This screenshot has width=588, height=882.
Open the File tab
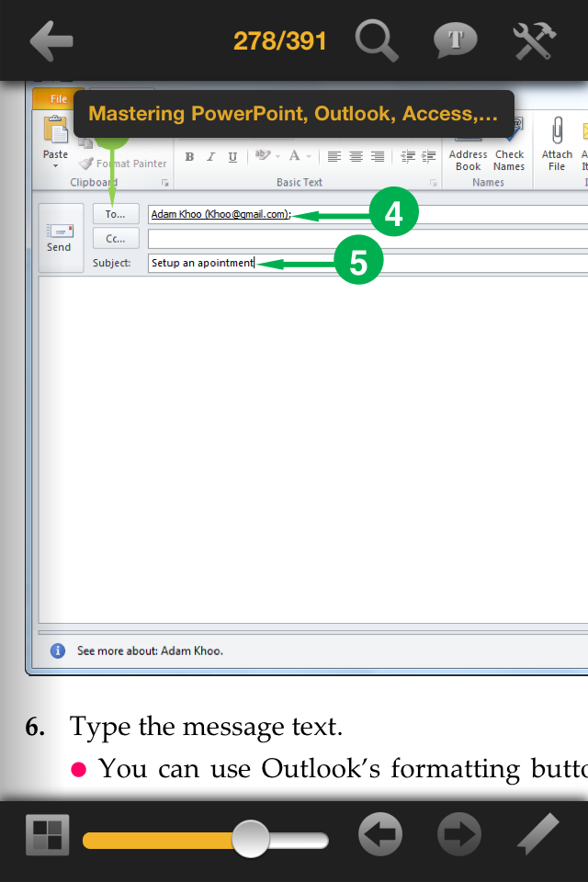(59, 99)
